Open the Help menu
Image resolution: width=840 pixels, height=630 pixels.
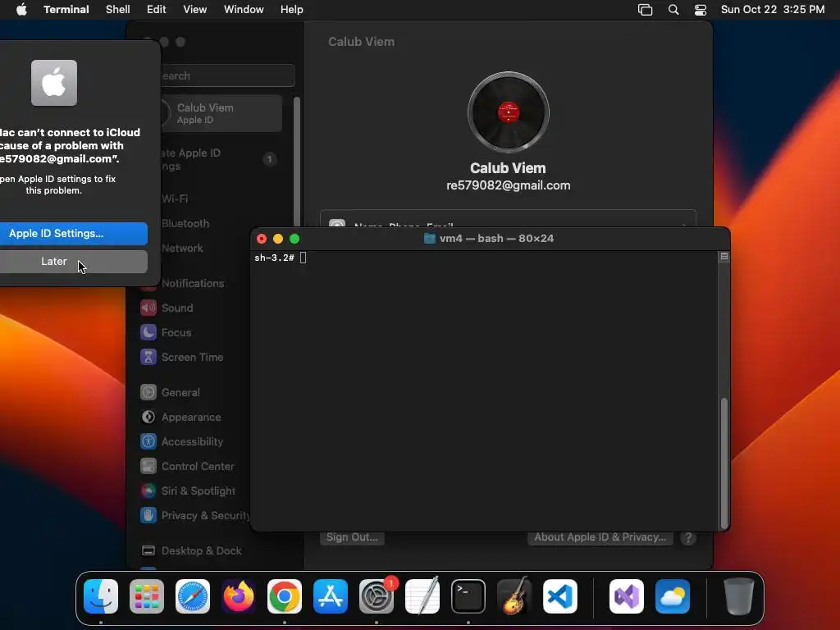click(292, 10)
